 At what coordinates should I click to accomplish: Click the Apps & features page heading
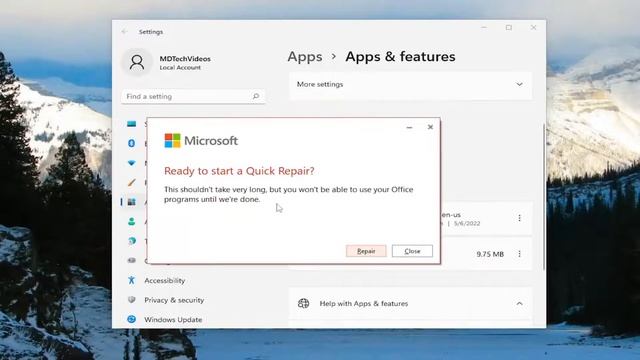tap(400, 57)
